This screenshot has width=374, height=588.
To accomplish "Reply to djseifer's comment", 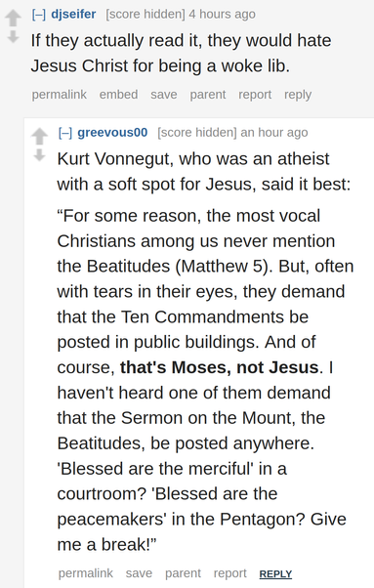I will pyautogui.click(x=298, y=95).
